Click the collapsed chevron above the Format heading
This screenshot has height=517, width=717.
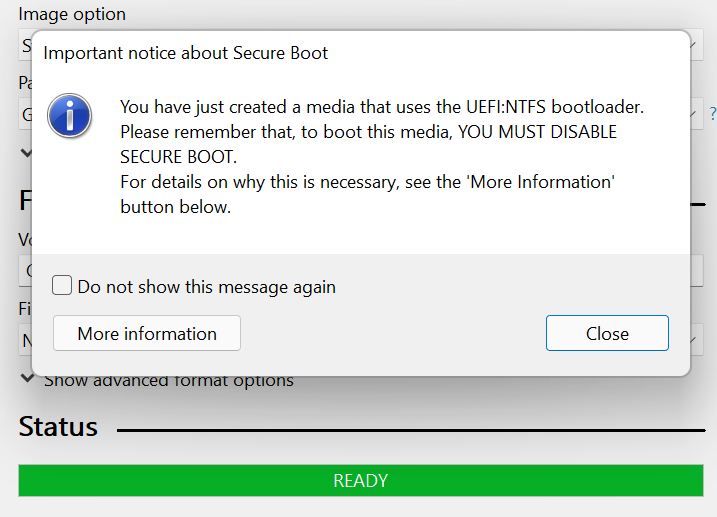point(26,153)
